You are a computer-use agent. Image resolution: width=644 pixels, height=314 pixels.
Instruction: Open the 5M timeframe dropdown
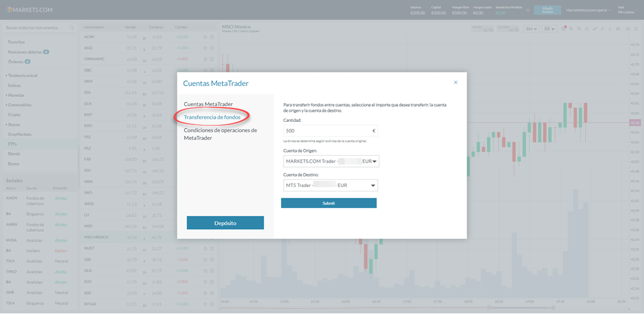pyautogui.click(x=532, y=29)
